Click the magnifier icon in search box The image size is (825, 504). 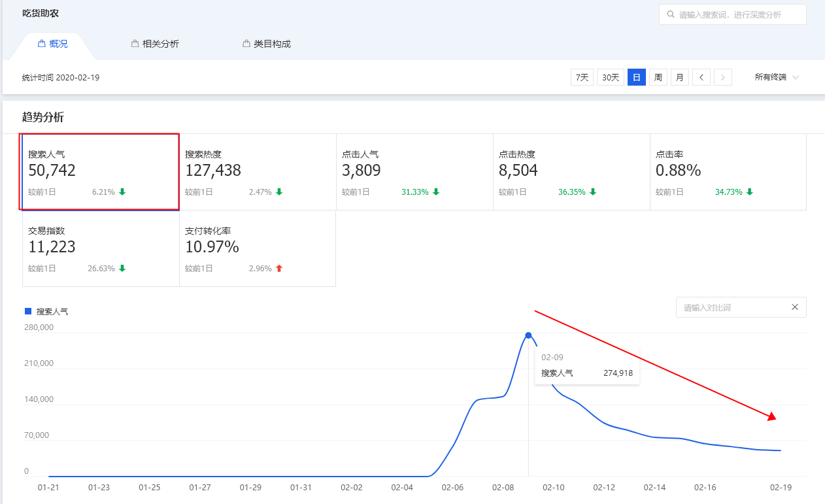pos(670,14)
